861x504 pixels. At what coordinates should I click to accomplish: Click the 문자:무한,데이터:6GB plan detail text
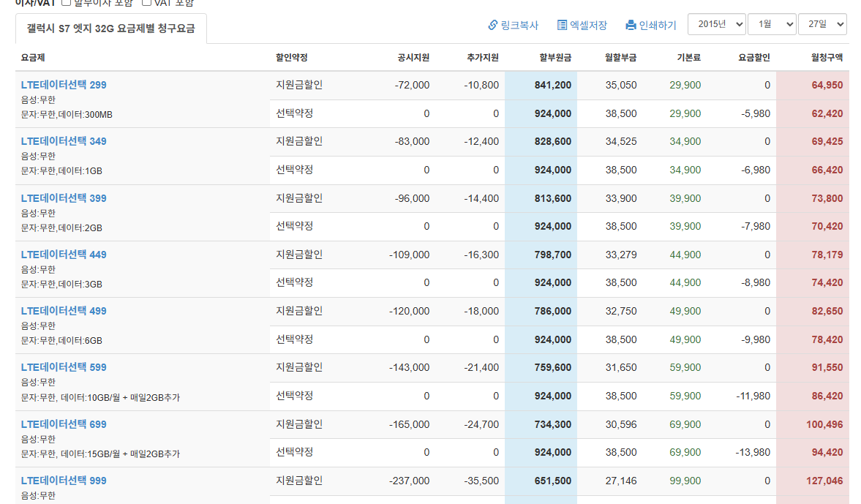click(x=61, y=341)
